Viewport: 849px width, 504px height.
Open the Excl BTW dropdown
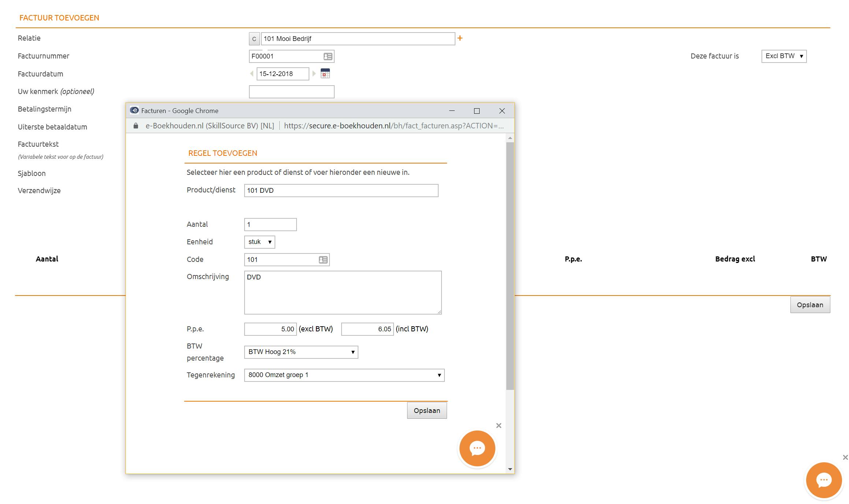784,56
